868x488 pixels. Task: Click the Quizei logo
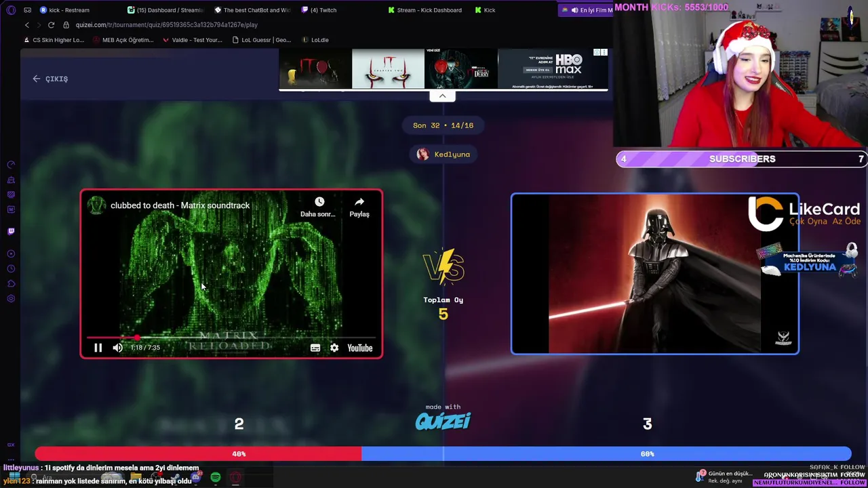443,421
